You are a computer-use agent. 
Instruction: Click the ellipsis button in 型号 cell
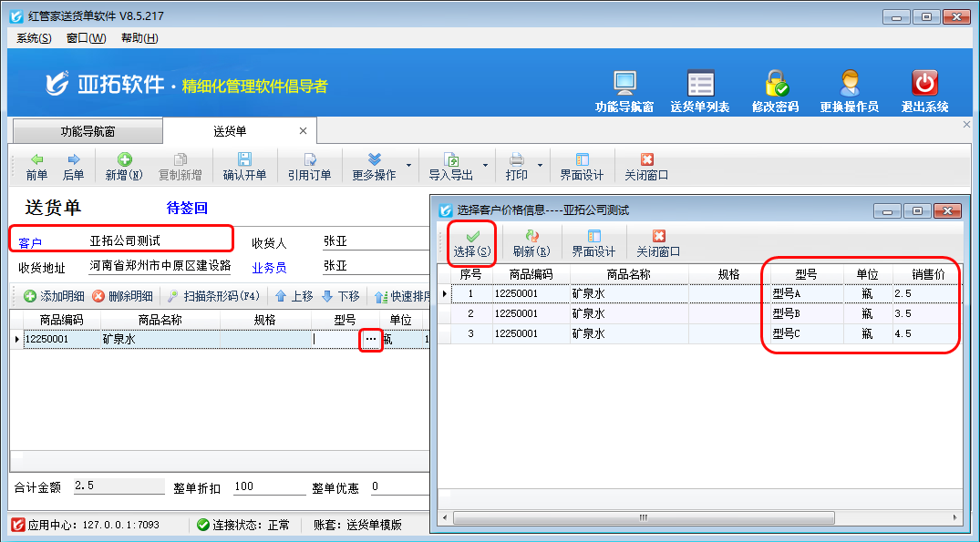pyautogui.click(x=370, y=340)
